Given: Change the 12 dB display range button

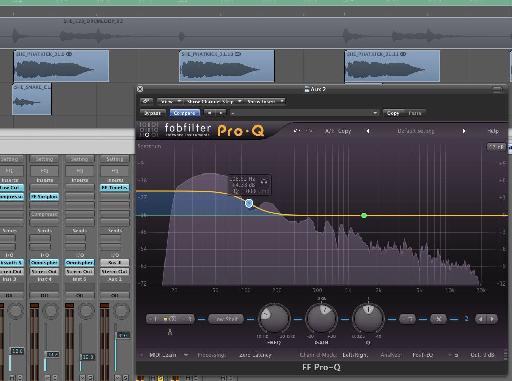Looking at the screenshot, I should pyautogui.click(x=496, y=147).
